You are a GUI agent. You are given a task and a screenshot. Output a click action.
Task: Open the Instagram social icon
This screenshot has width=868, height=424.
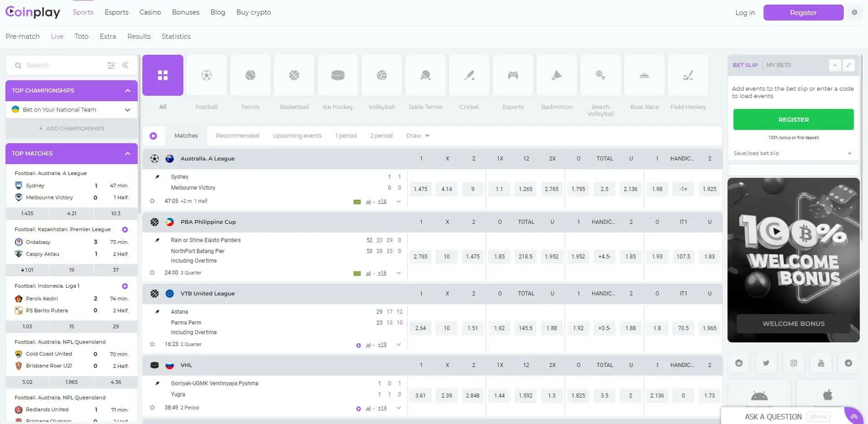794,363
